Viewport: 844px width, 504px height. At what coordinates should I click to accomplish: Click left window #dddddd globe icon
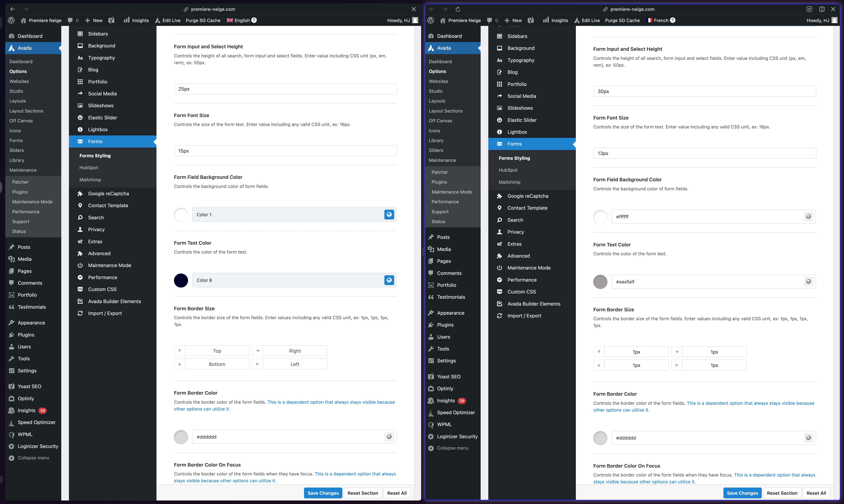click(389, 437)
